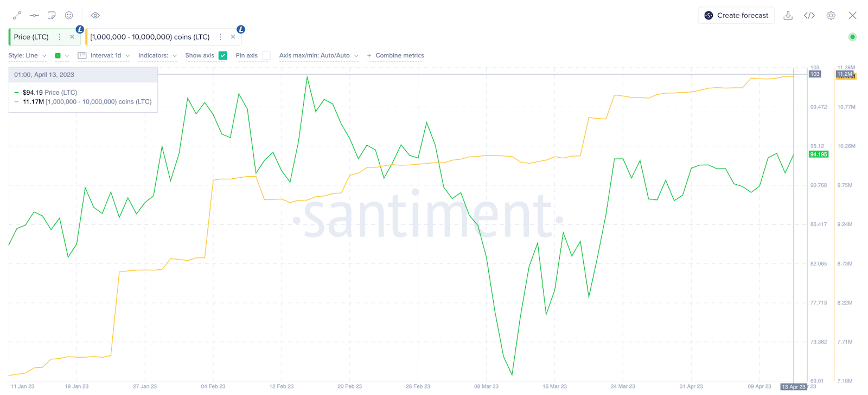Click the tooltip date 01:00, April 13, 2023

[x=44, y=75]
